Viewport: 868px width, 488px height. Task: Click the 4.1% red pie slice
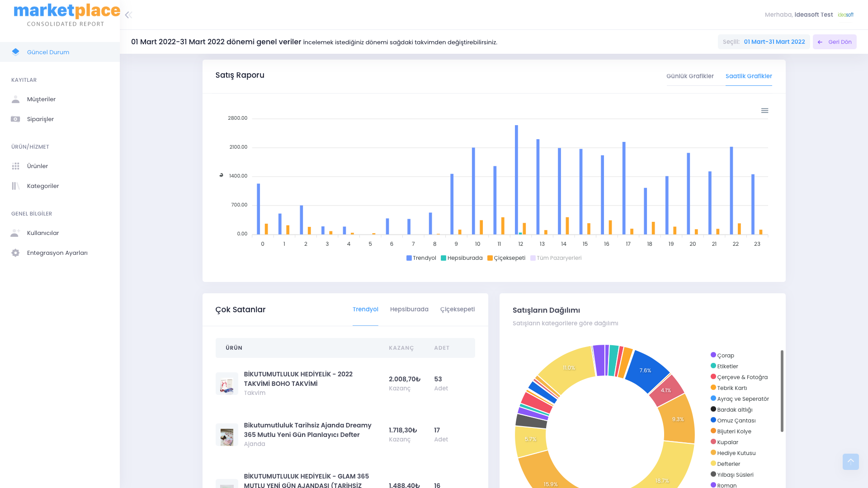pos(667,390)
